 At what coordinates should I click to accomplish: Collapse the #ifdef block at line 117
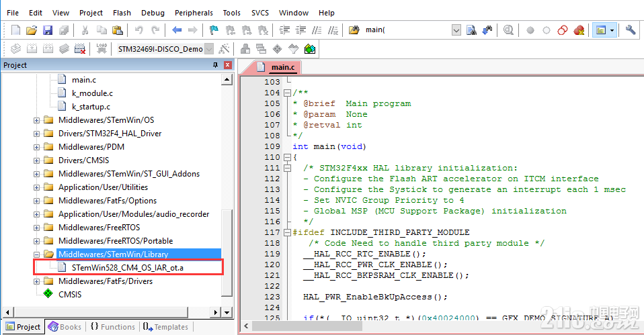point(288,232)
